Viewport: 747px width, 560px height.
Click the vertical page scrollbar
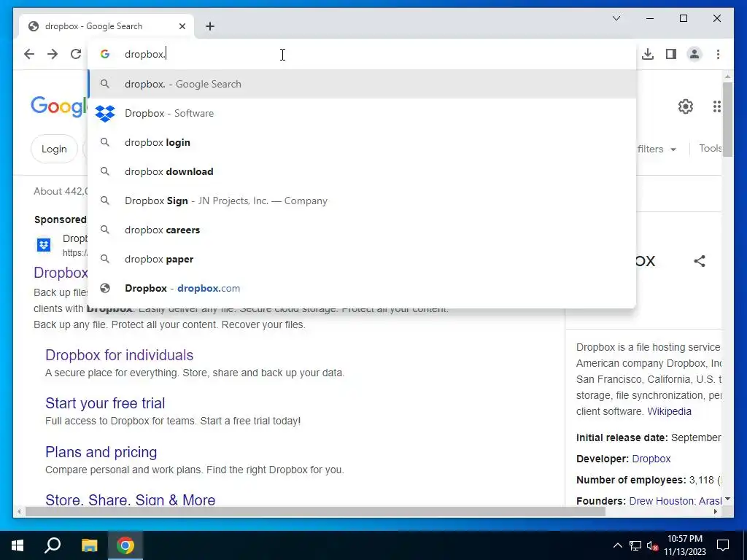coord(727,120)
